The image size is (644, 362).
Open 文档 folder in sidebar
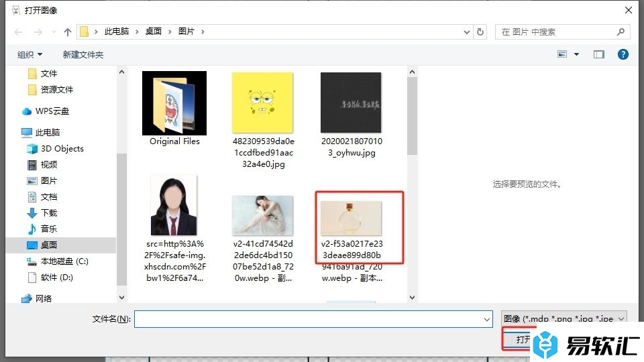click(x=42, y=196)
